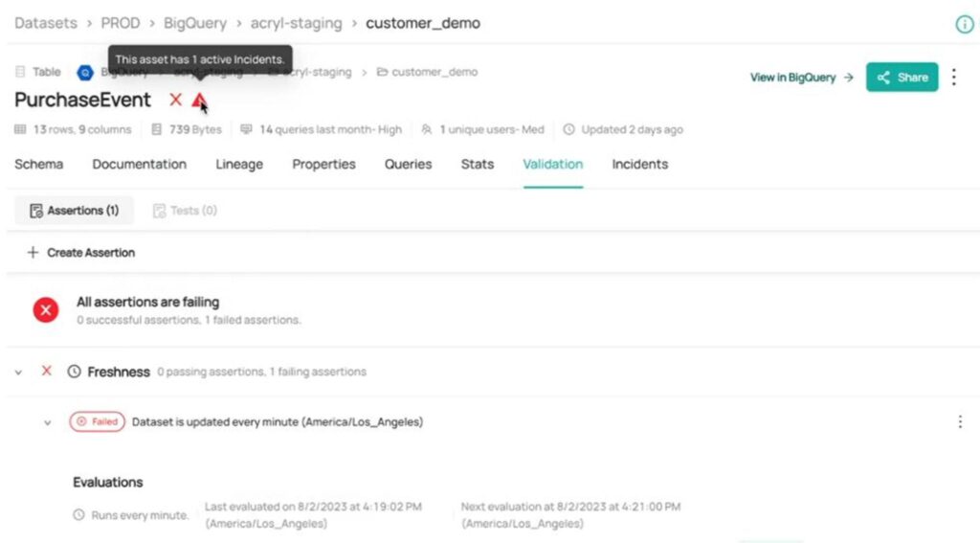980x543 pixels.
Task: Follow the View in BigQuery link
Action: point(801,78)
